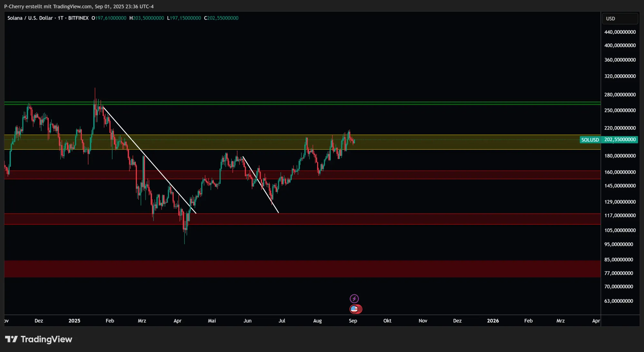Select the green horizontal line near 265
The width and height of the screenshot is (644, 352).
(302, 103)
